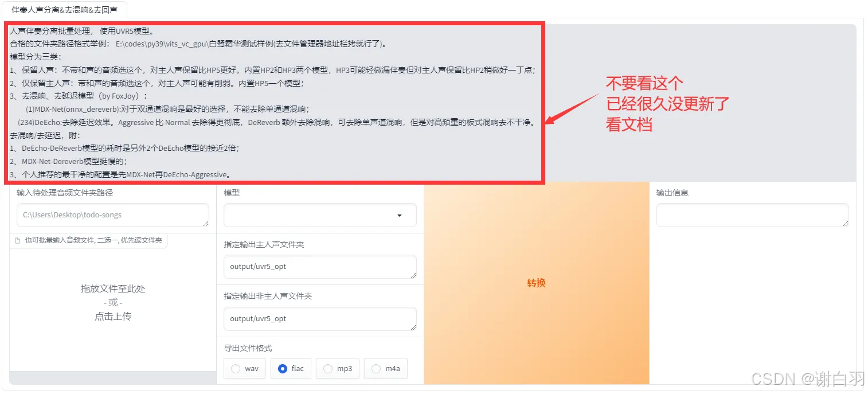The width and height of the screenshot is (868, 394).
Task: Click the 去混响/去延迟，附 line
Action: point(45,135)
